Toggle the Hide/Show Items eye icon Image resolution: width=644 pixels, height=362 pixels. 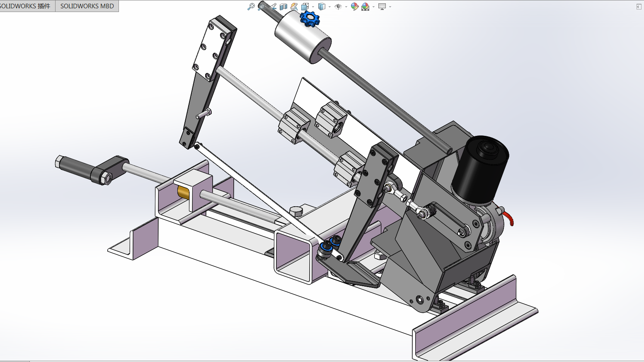tap(338, 6)
